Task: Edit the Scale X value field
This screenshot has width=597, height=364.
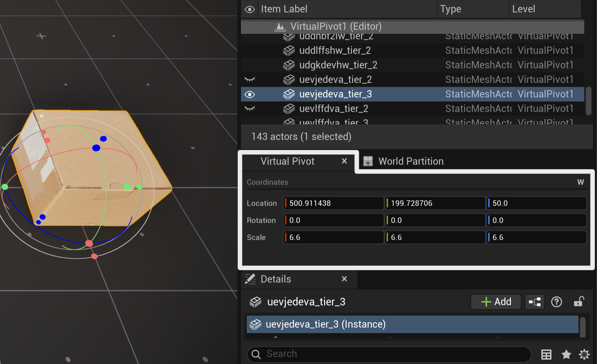Action: [333, 237]
